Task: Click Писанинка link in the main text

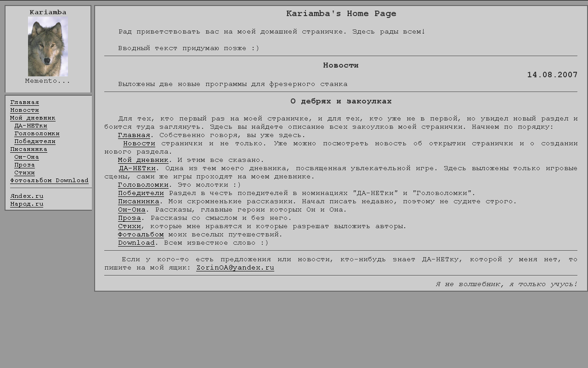Action: point(138,201)
